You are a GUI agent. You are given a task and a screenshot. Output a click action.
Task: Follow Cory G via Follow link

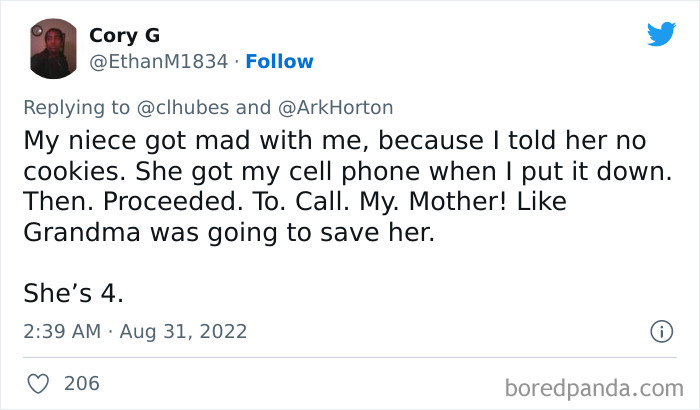tap(279, 62)
